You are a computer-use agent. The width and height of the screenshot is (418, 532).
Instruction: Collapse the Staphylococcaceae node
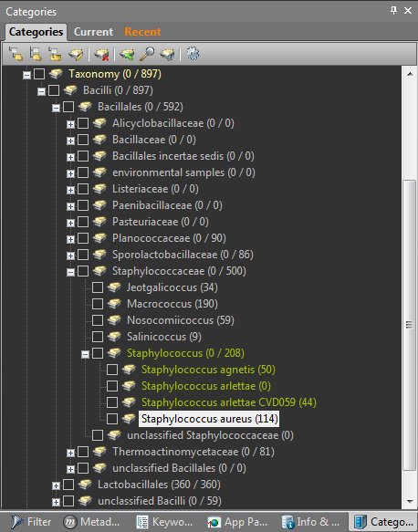[70, 272]
